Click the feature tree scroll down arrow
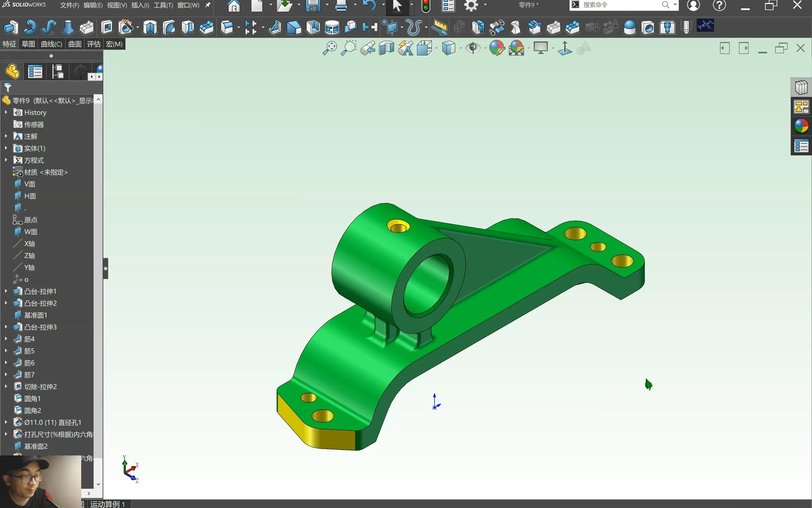The width and height of the screenshot is (812, 508). (98, 484)
